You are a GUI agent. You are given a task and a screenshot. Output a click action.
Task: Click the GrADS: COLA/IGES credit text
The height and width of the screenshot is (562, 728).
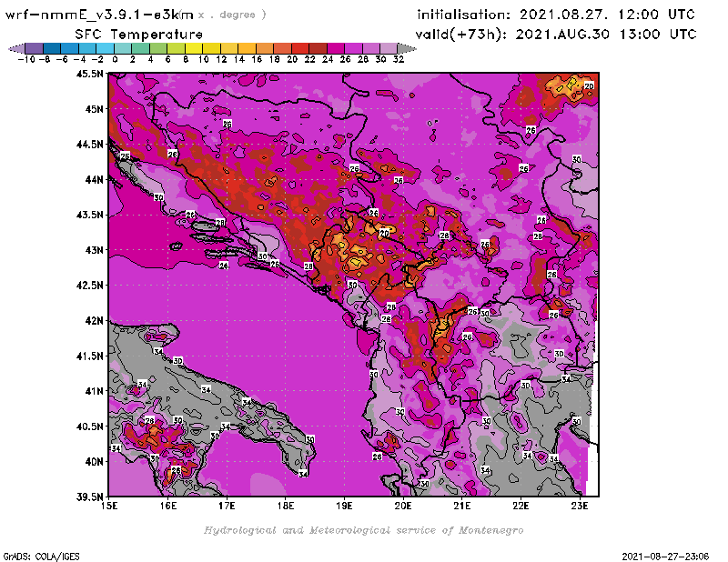41,557
